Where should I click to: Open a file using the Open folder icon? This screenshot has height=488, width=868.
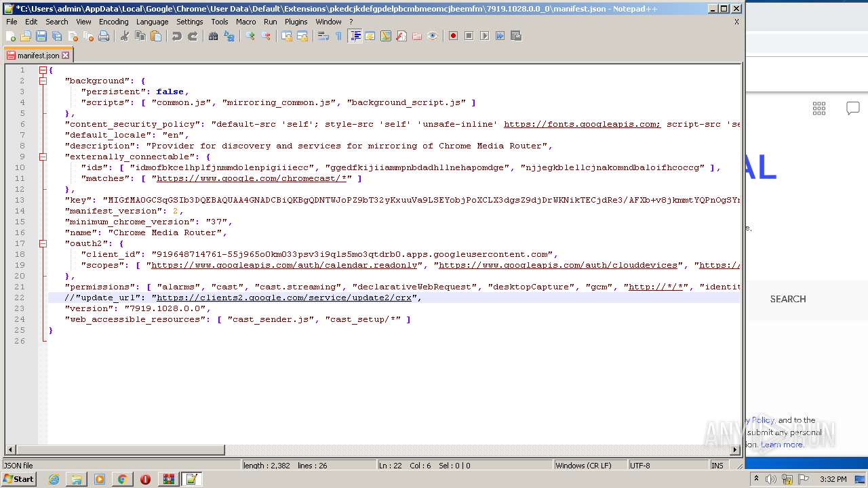point(26,36)
